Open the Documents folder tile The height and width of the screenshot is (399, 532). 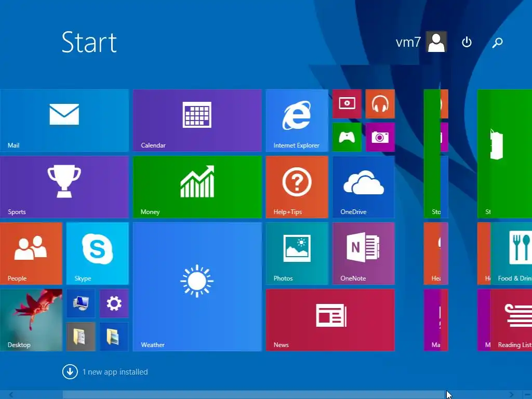pyautogui.click(x=81, y=337)
